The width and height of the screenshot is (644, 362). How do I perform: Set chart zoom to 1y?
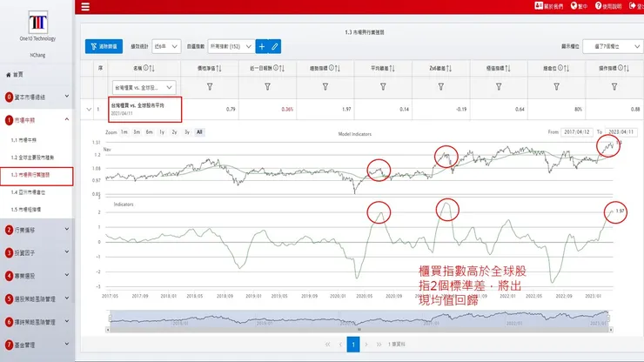click(x=162, y=132)
